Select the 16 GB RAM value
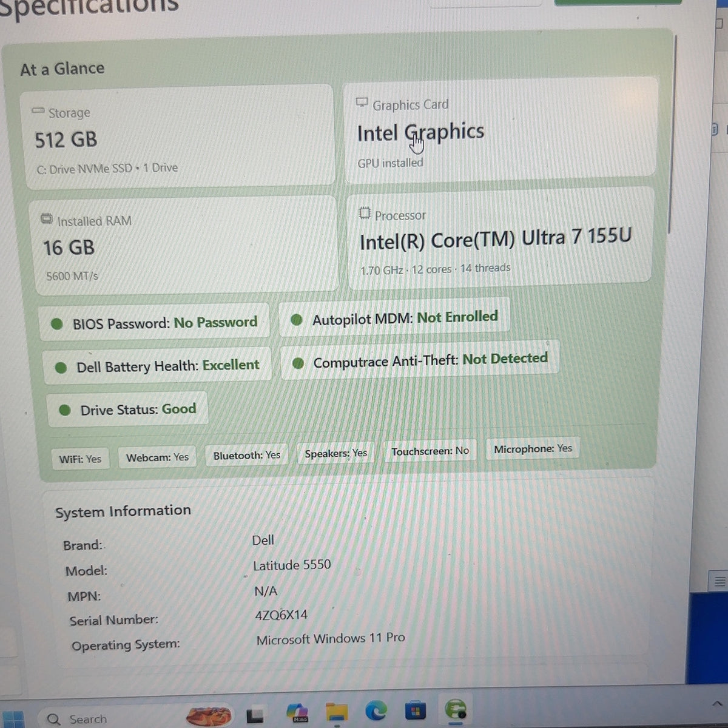 click(69, 248)
